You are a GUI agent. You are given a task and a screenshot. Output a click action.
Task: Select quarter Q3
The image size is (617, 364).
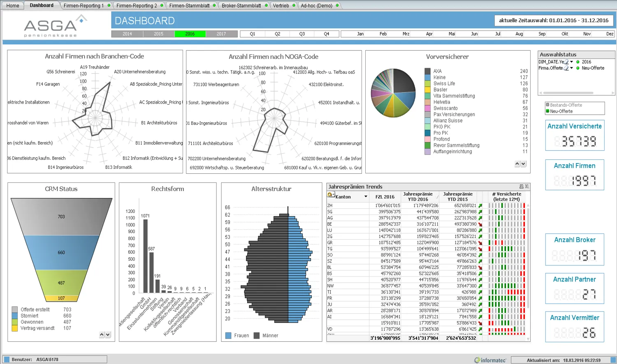point(302,34)
